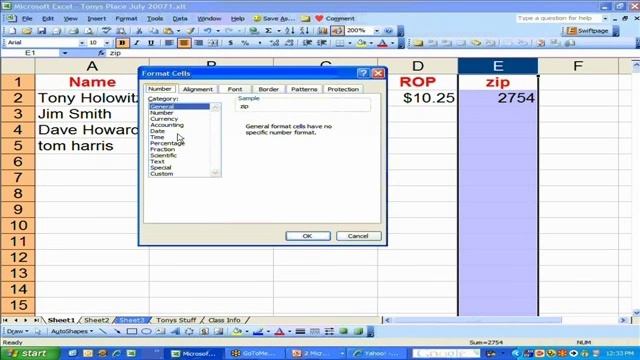Image resolution: width=640 pixels, height=360 pixels.
Task: Save the workbook with floppy icon
Action: (x=42, y=31)
